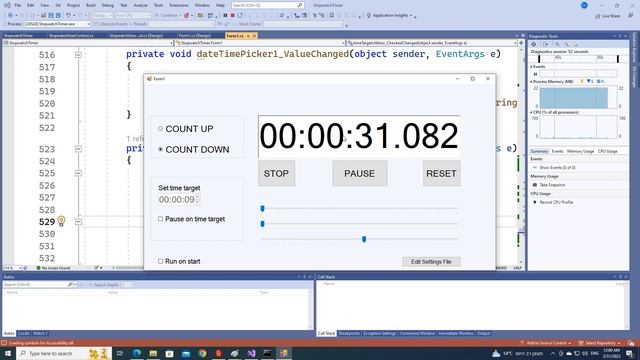
Task: Switch to Memory Usage tab in Diagnostic Tools
Action: pyautogui.click(x=580, y=151)
